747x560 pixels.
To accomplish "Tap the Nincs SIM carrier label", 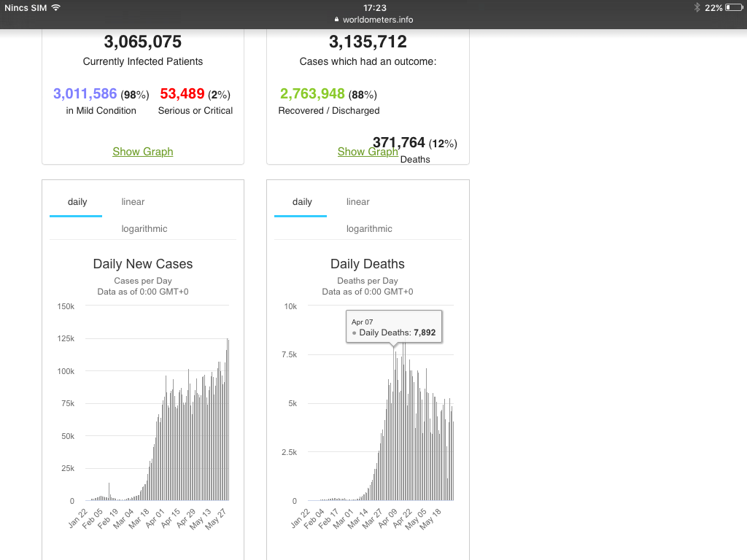I will 26,7.
